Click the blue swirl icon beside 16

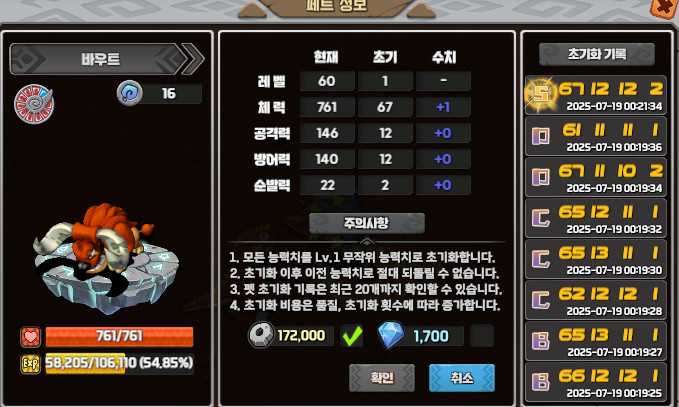click(129, 93)
